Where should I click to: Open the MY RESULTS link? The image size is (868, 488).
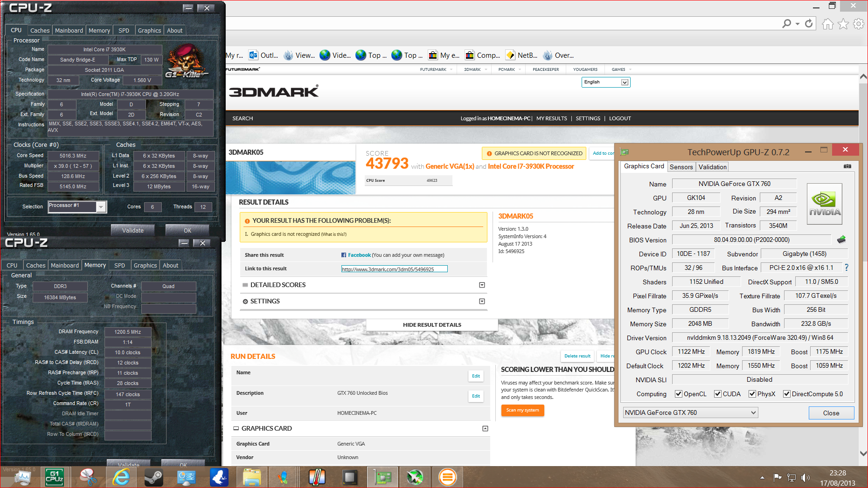[x=552, y=118]
